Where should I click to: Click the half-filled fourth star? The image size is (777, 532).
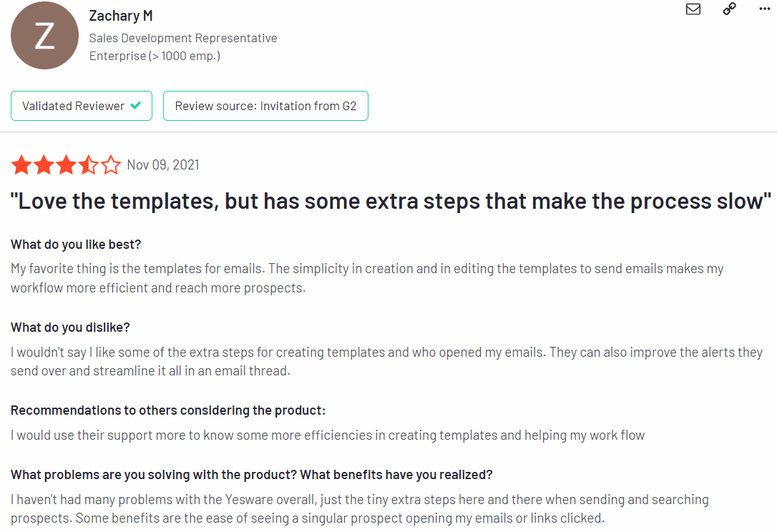tap(88, 165)
